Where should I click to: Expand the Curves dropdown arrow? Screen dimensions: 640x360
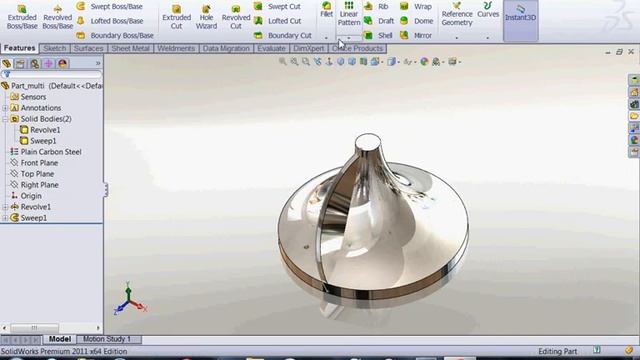coord(488,38)
